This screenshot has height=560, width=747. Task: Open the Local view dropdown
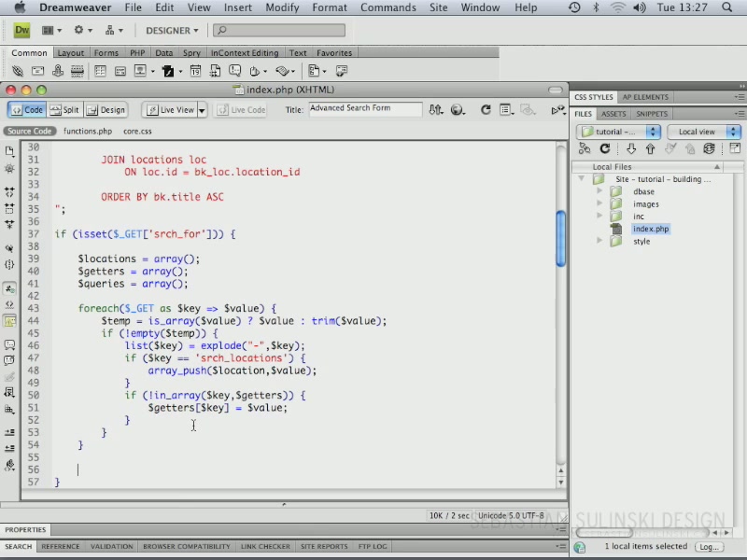pos(704,132)
